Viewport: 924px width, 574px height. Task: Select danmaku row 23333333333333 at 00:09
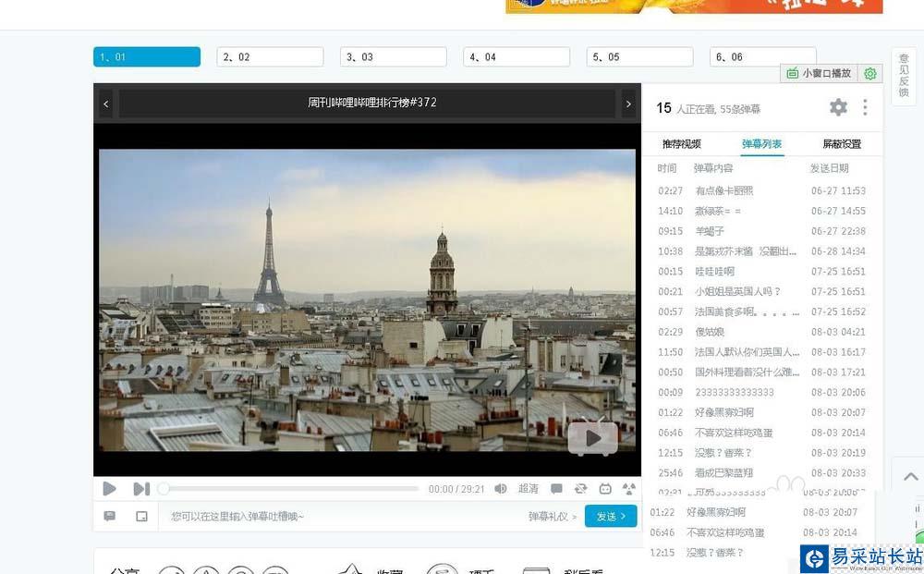pyautogui.click(x=761, y=392)
